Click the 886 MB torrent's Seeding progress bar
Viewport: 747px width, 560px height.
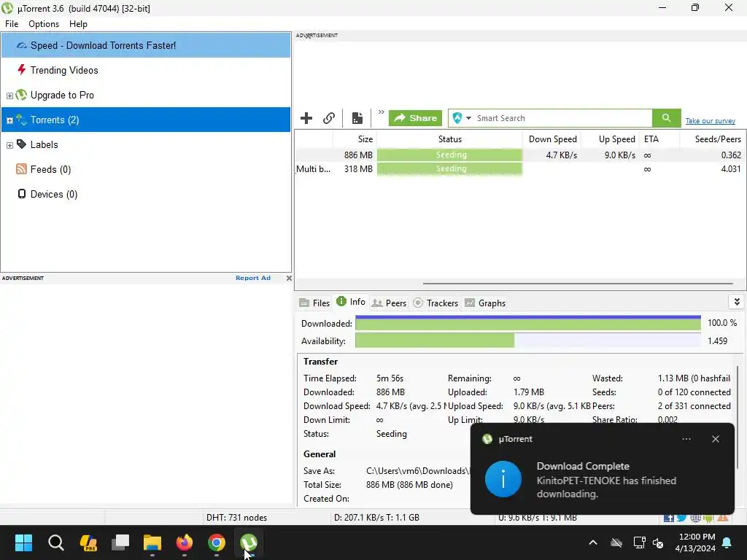(449, 155)
